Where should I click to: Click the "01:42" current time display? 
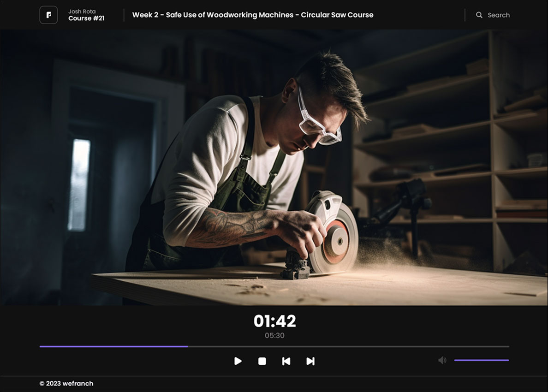(274, 321)
